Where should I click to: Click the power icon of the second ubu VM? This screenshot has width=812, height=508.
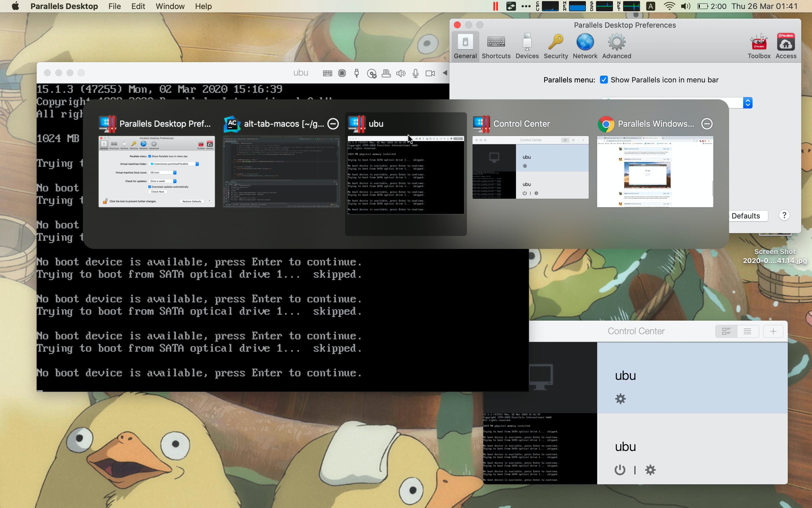pos(620,470)
